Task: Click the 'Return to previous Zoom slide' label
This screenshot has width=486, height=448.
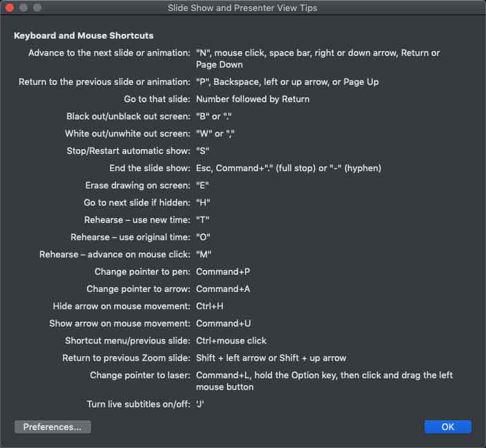Action: pyautogui.click(x=126, y=358)
